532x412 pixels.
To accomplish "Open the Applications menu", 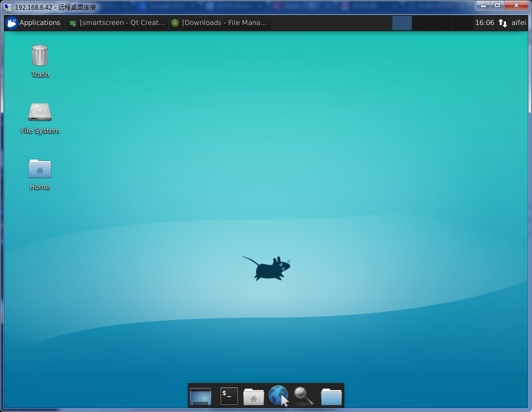I will [34, 22].
